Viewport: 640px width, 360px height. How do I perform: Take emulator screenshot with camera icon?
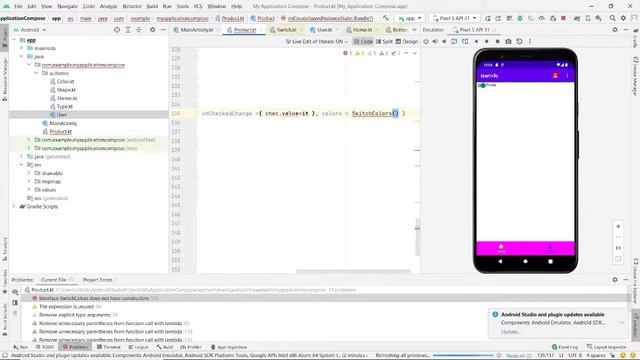(x=508, y=42)
